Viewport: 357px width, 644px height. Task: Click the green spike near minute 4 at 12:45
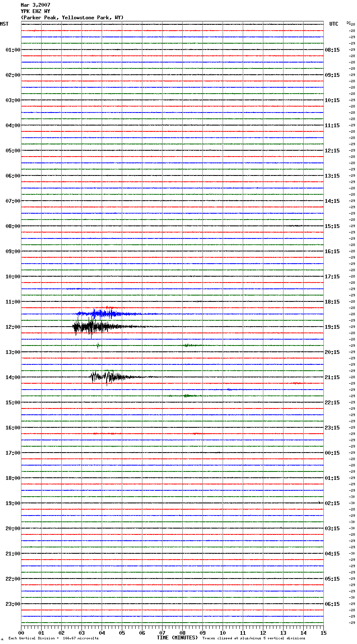click(x=98, y=346)
